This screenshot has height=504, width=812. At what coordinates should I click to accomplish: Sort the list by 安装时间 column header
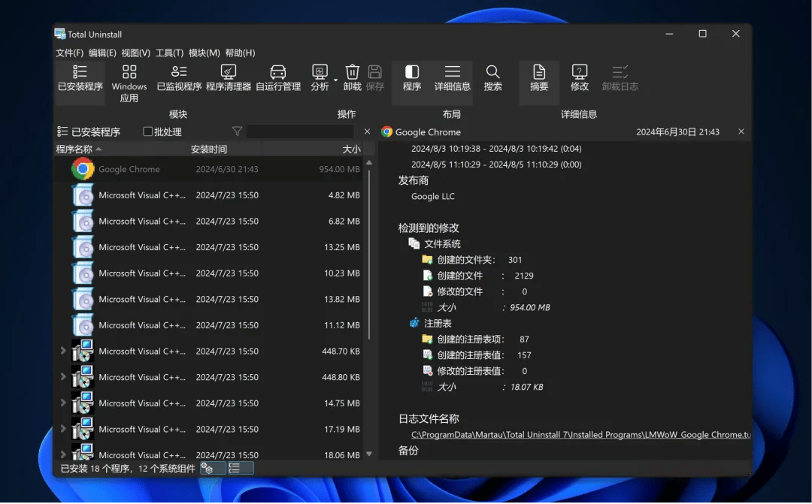pyautogui.click(x=209, y=149)
